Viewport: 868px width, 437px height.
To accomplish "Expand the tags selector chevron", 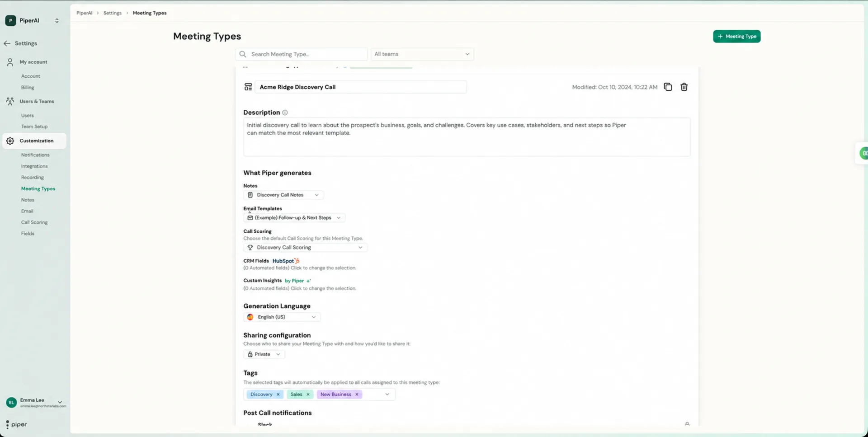I will tap(387, 395).
